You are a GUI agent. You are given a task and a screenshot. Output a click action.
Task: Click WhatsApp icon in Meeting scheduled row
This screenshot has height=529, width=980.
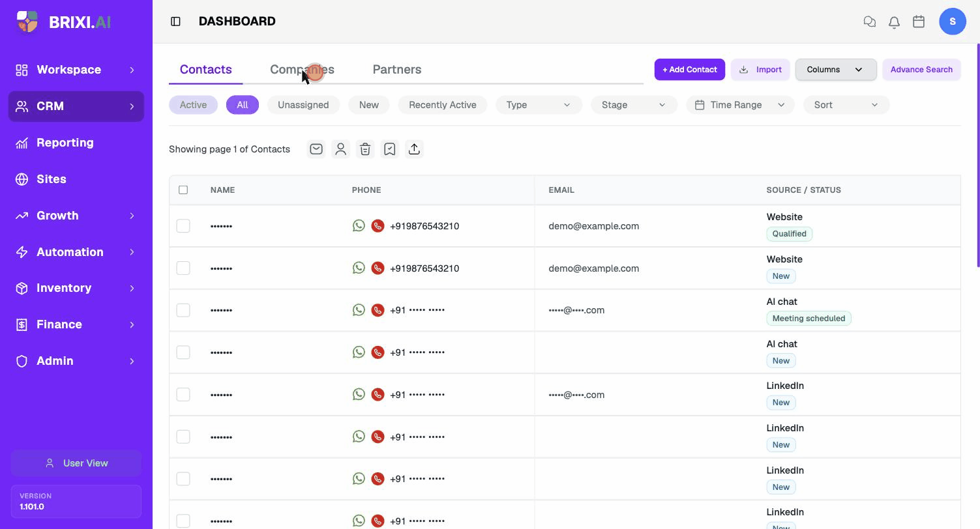pyautogui.click(x=359, y=309)
